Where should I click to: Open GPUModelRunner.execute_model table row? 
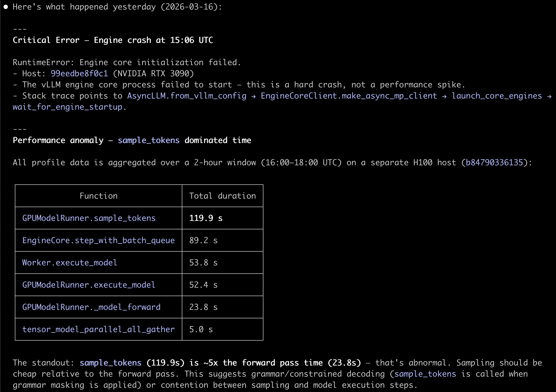89,285
